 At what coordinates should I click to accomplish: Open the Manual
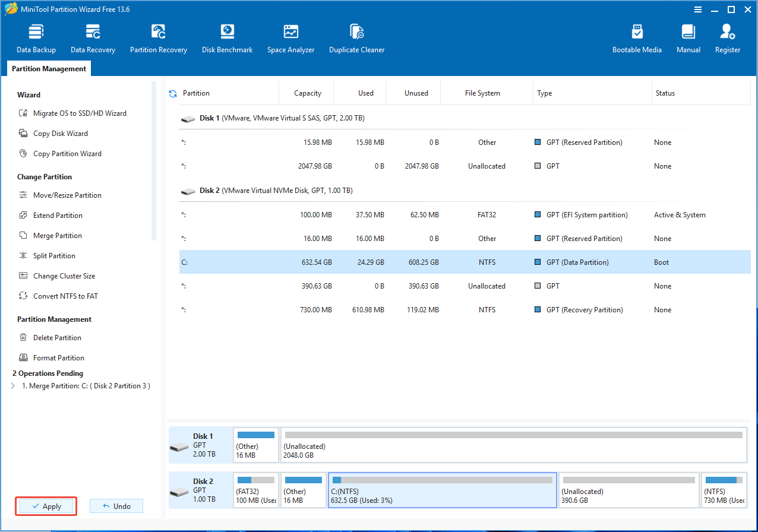click(688, 39)
